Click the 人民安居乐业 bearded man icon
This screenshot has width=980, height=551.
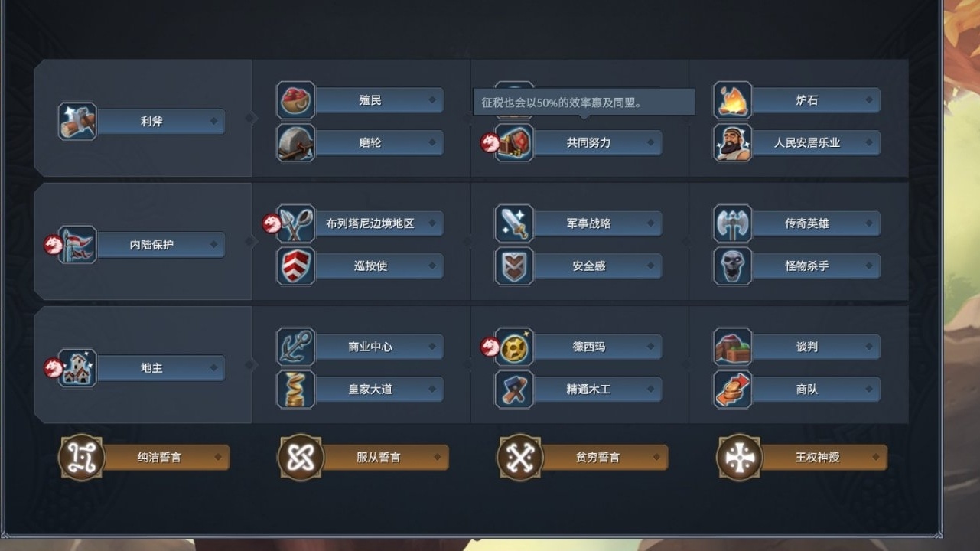733,142
